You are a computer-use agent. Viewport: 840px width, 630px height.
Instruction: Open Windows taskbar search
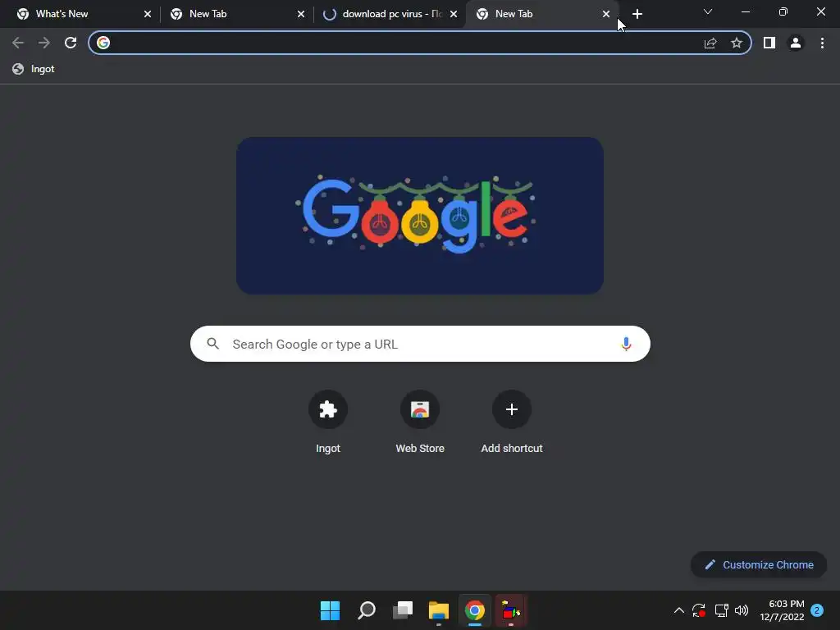pyautogui.click(x=367, y=610)
